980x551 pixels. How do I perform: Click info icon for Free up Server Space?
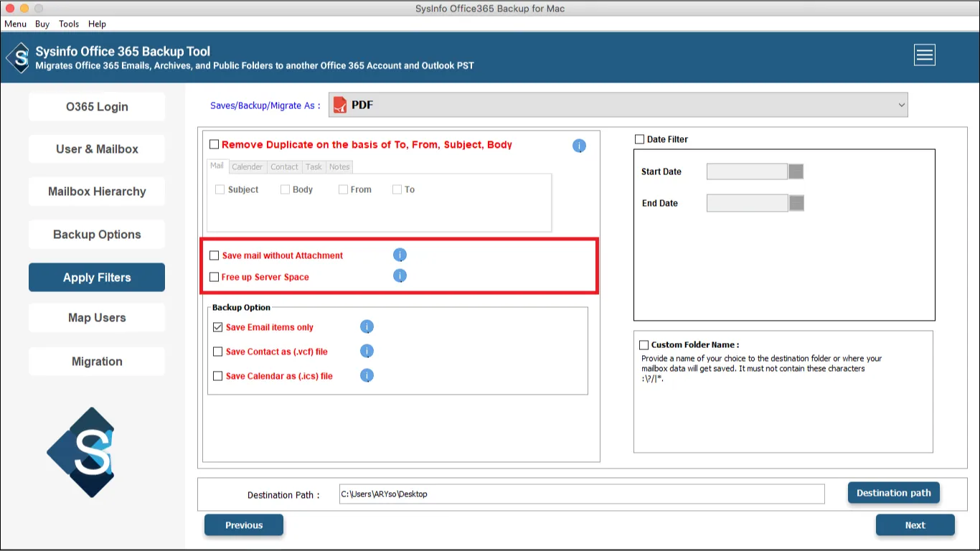[x=400, y=276]
